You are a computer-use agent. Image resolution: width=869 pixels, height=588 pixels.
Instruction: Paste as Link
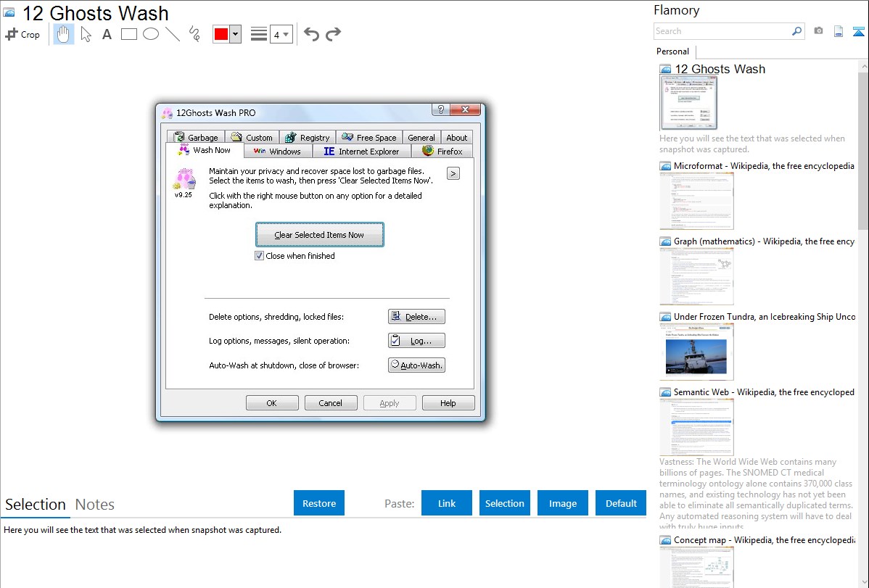[x=447, y=503]
